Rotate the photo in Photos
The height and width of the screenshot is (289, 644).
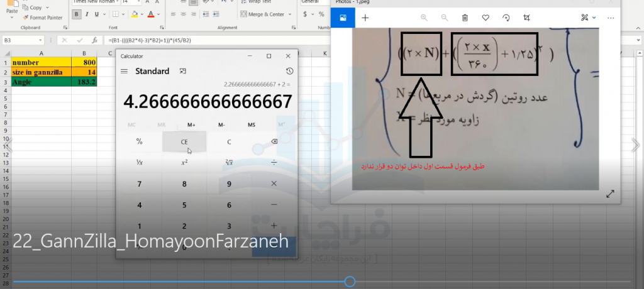coord(506,18)
